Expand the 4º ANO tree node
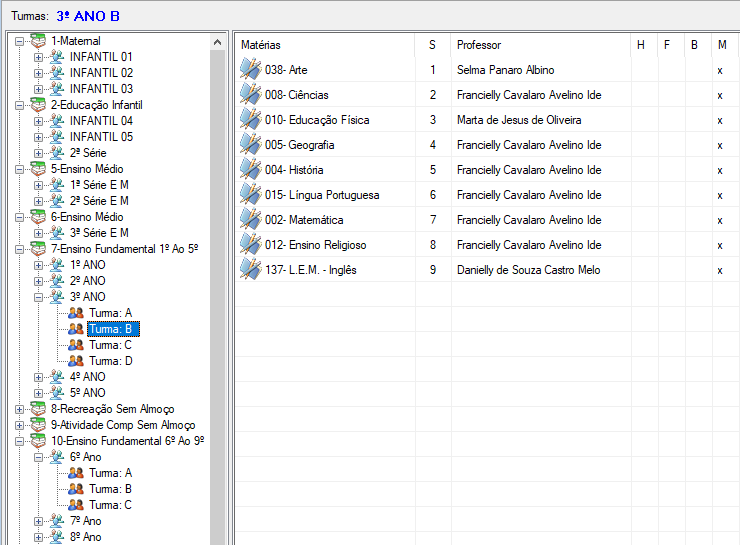 (x=39, y=377)
